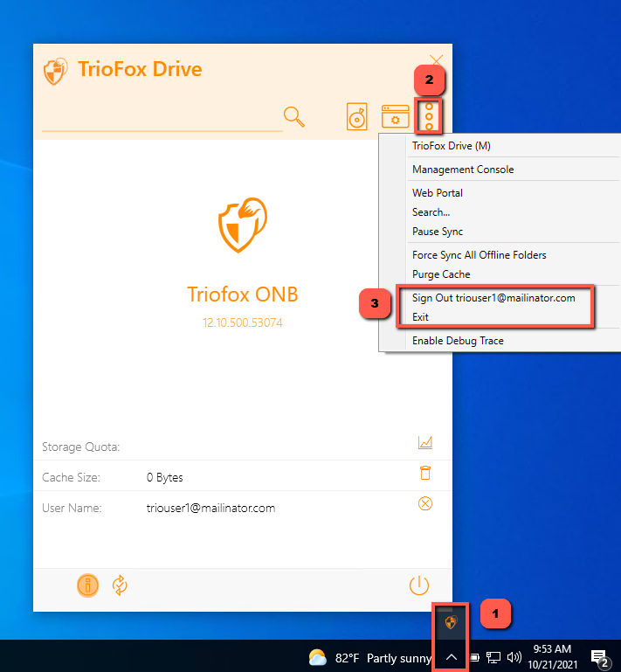Screen dimensions: 621x672
Task: Sign out using the circled X icon
Action: pyautogui.click(x=424, y=503)
